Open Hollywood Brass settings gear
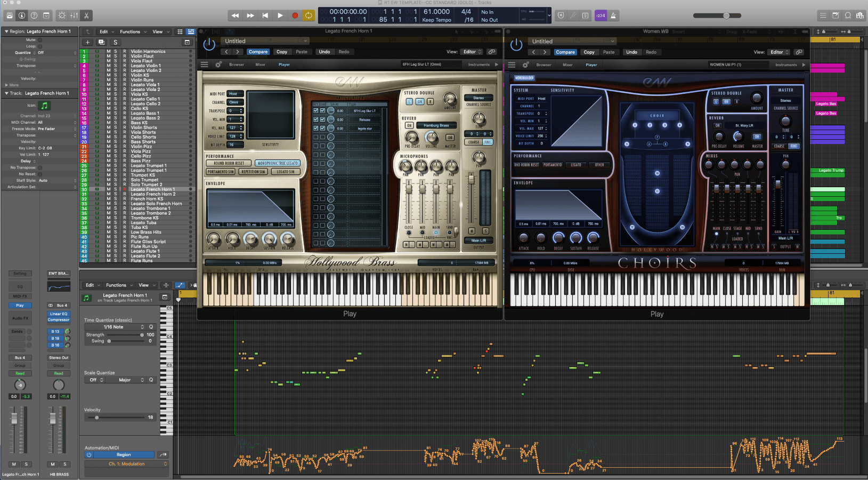Image resolution: width=868 pixels, height=480 pixels. (218, 65)
